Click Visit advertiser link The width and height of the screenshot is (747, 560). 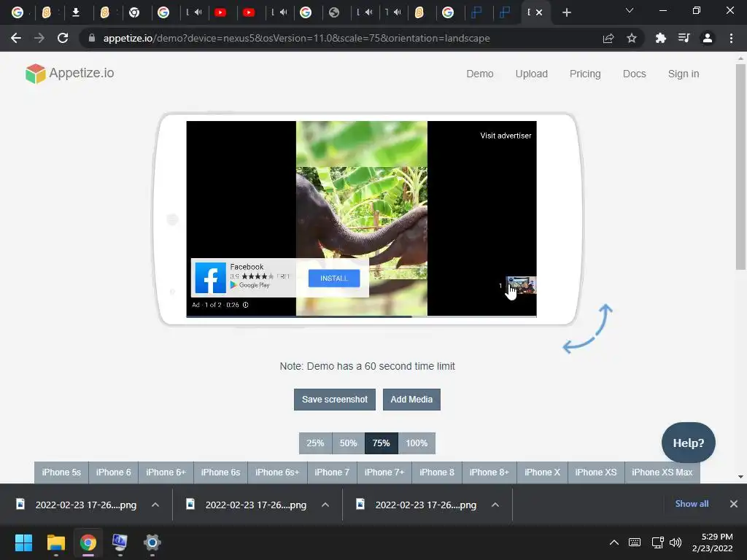click(506, 136)
